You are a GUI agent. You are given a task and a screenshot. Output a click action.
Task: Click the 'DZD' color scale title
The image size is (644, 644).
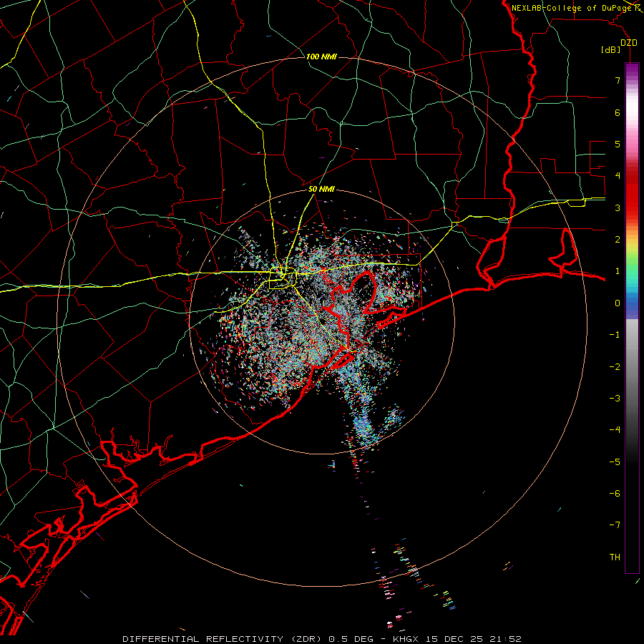(x=628, y=43)
